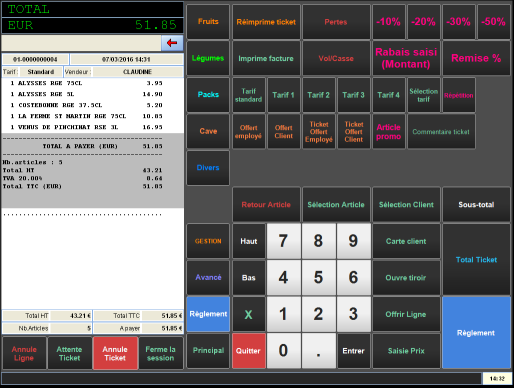Open Sélection tarif chooser
This screenshot has height=388, width=514.
tap(424, 95)
